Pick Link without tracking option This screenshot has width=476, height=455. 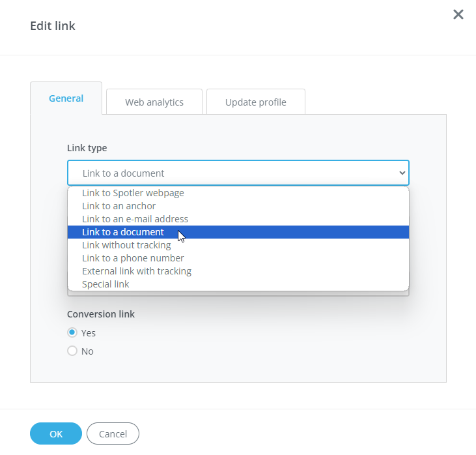click(x=126, y=245)
